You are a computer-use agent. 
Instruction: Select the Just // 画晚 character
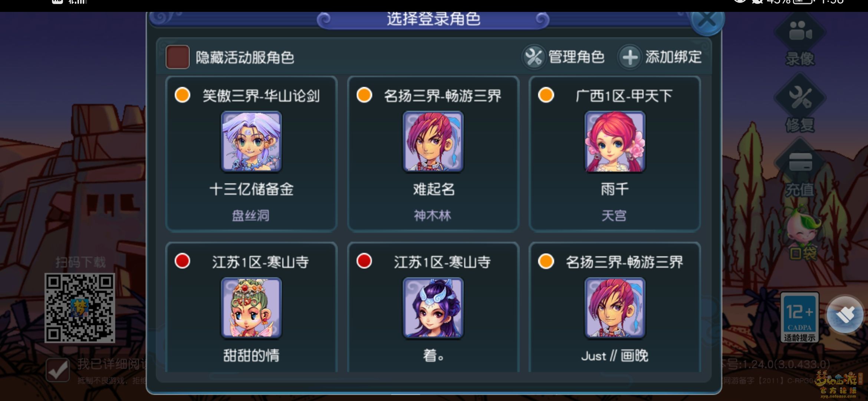pyautogui.click(x=615, y=307)
